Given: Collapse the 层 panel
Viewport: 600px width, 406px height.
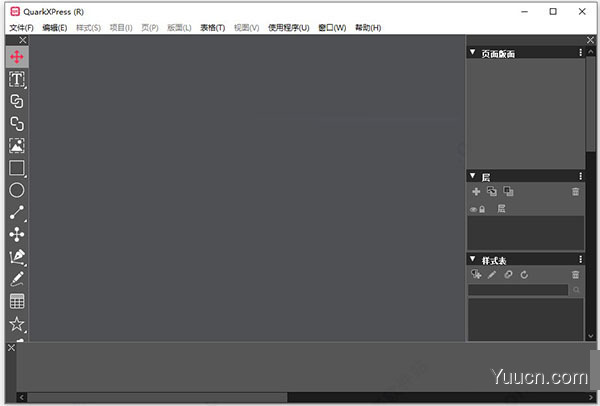Looking at the screenshot, I should pos(473,176).
